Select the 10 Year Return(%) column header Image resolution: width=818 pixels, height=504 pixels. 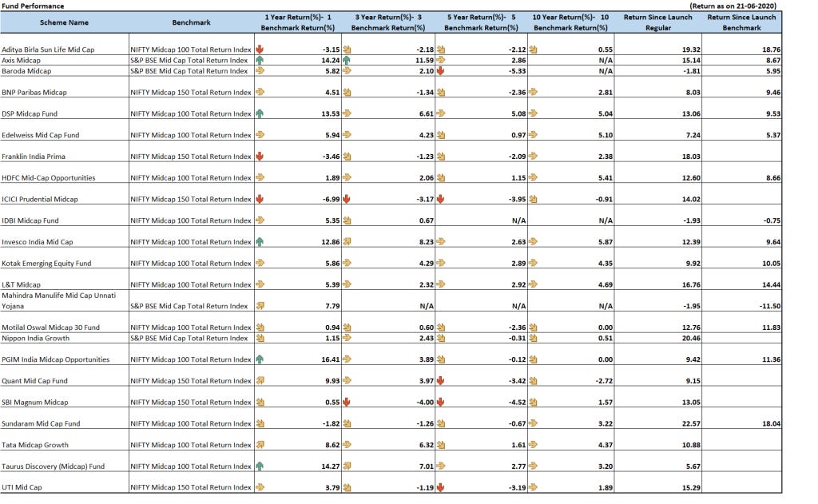(x=570, y=22)
